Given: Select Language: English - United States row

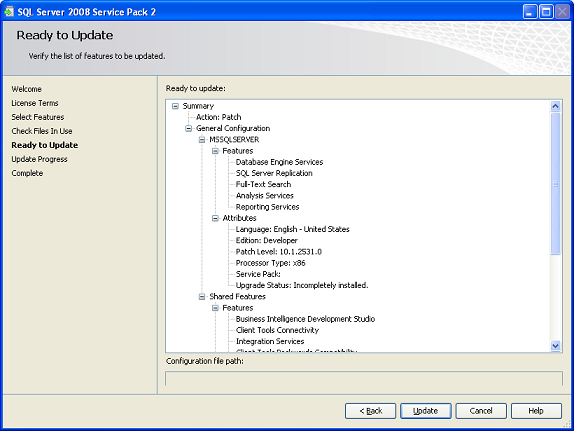Looking at the screenshot, I should click(292, 229).
